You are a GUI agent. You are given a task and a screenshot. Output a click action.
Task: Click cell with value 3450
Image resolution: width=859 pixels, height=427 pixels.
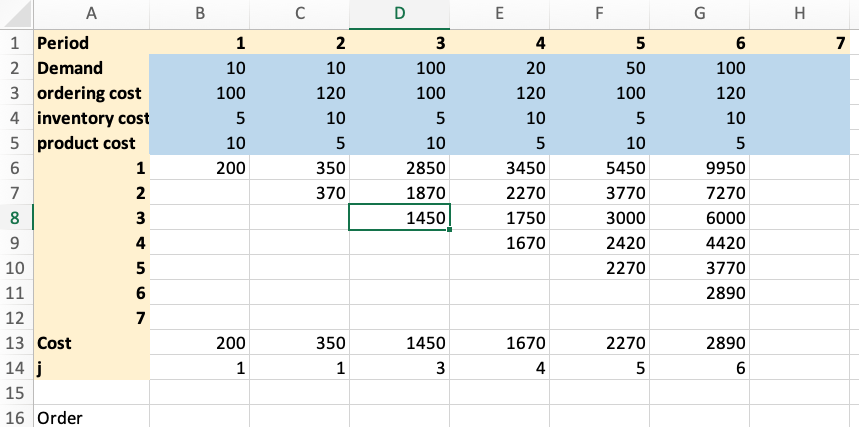499,168
